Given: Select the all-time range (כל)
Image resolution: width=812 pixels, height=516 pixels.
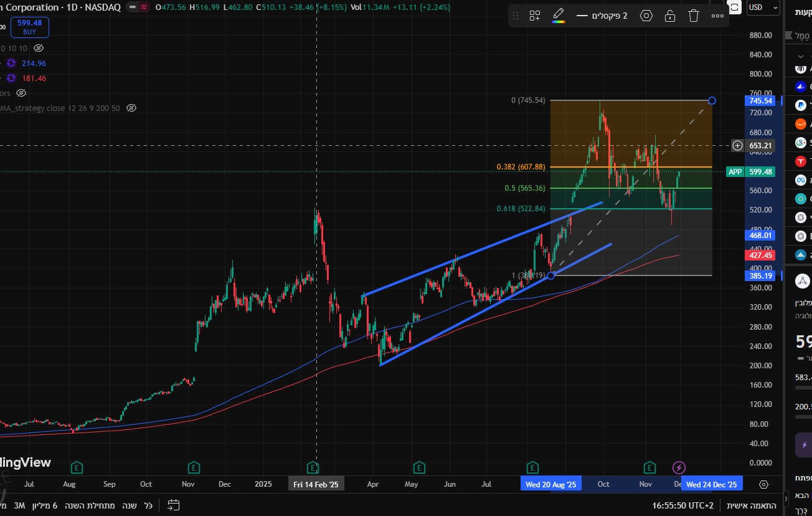Looking at the screenshot, I should click(149, 505).
